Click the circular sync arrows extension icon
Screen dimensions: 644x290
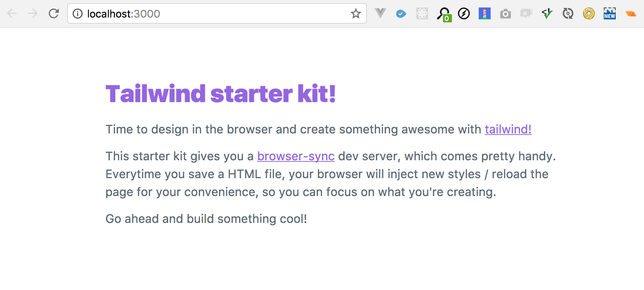[x=568, y=14]
